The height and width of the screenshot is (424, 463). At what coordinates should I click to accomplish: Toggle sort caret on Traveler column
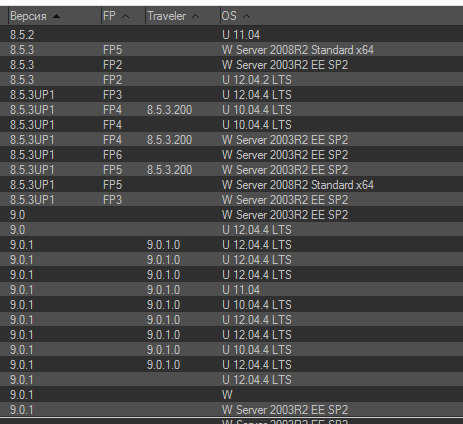(x=196, y=16)
